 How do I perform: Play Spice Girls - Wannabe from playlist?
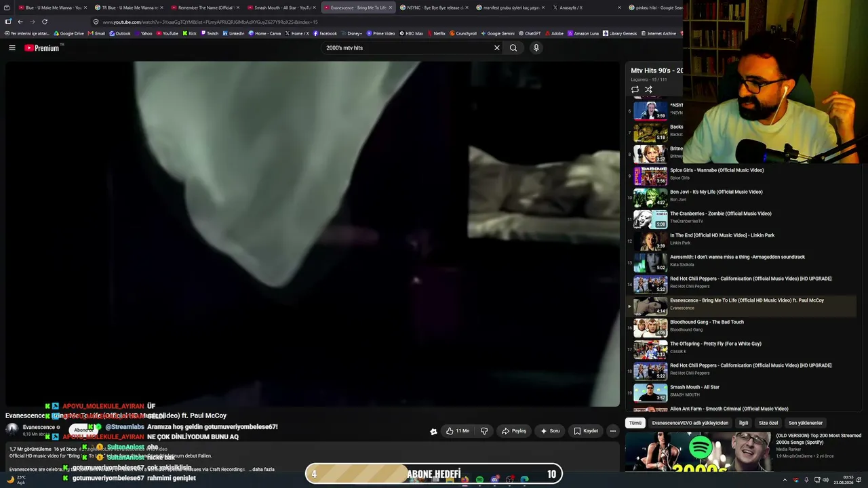coord(741,176)
